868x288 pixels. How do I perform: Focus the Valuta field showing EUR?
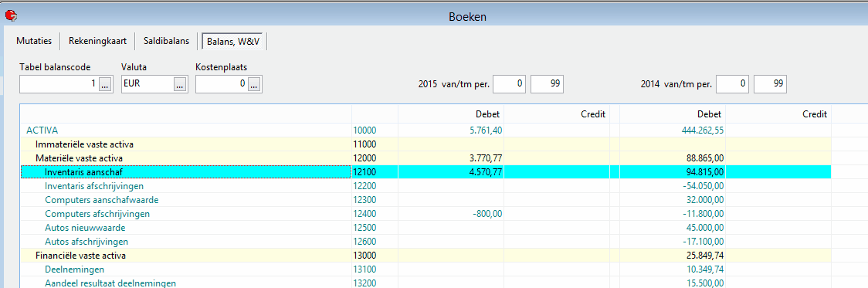pos(147,84)
